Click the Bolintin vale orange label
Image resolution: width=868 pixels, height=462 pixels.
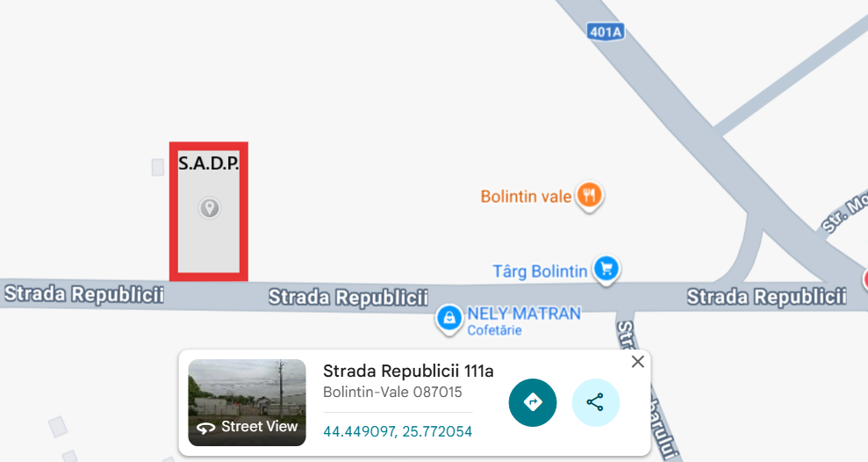pyautogui.click(x=526, y=197)
